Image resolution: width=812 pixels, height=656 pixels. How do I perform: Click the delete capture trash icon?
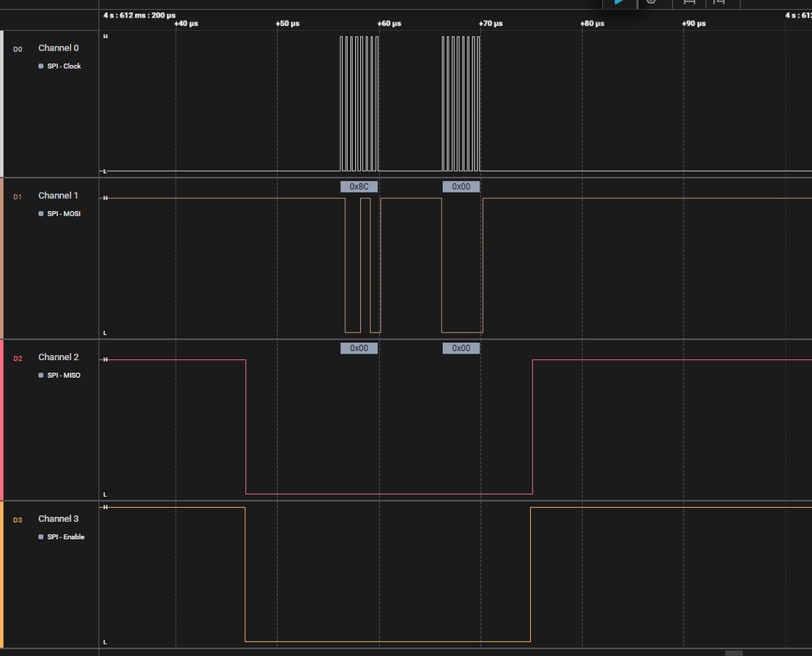click(651, 2)
